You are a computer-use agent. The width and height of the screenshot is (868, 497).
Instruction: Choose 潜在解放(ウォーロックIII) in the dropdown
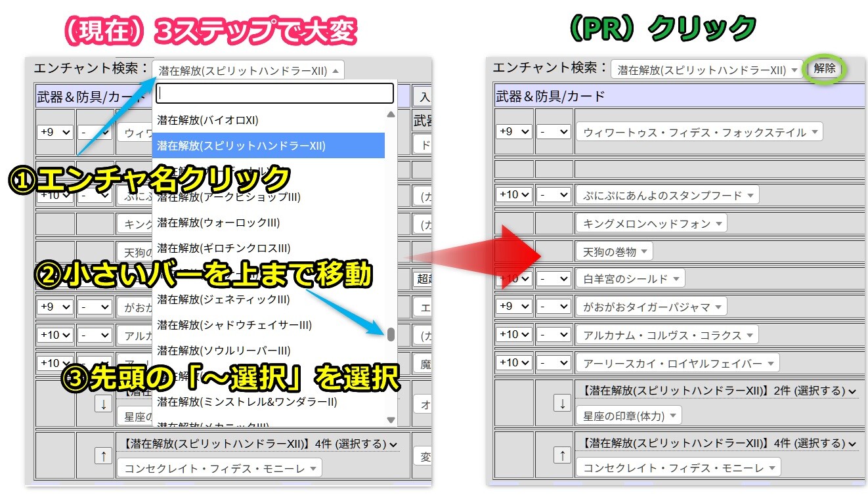click(x=219, y=223)
